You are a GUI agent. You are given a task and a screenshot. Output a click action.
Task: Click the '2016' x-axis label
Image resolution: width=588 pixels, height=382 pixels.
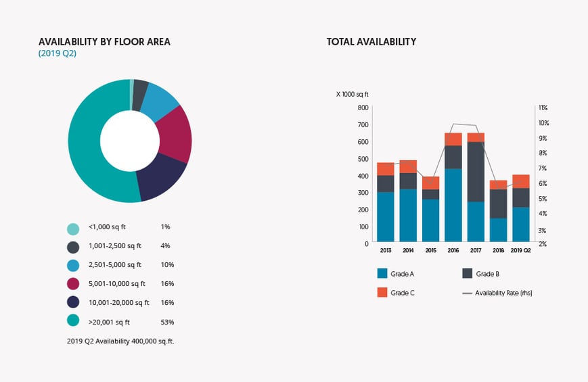pyautogui.click(x=453, y=250)
